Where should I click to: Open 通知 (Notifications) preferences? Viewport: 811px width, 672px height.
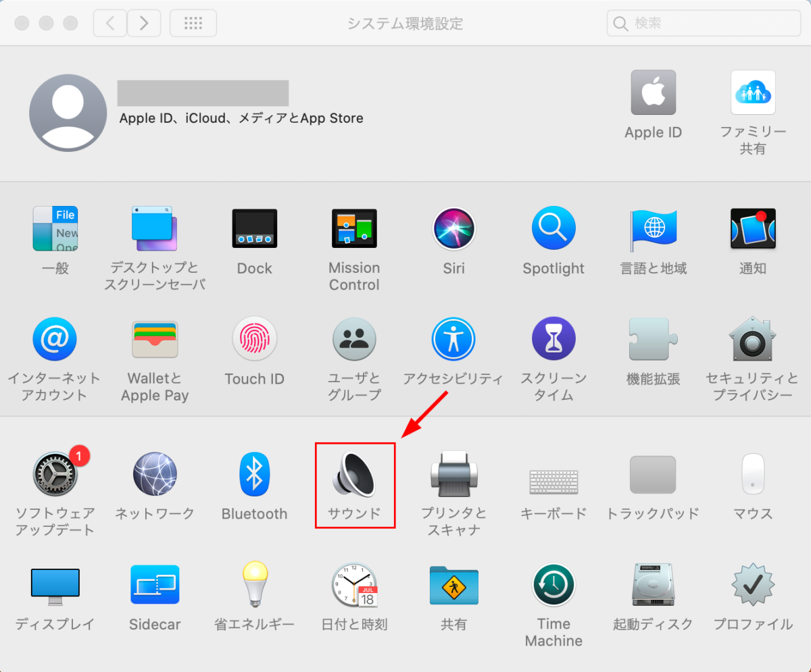tap(753, 228)
